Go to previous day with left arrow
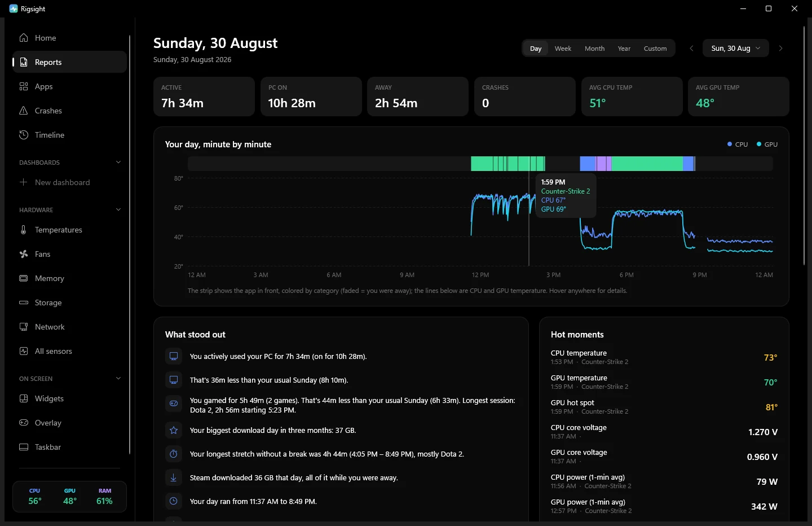The height and width of the screenshot is (526, 812). 691,49
